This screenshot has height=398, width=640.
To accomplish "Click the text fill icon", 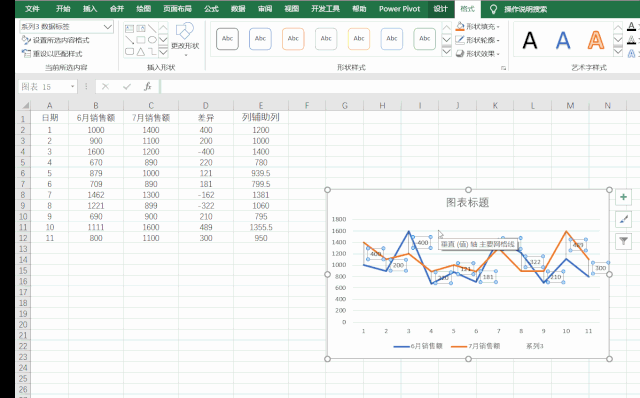I will tap(631, 27).
